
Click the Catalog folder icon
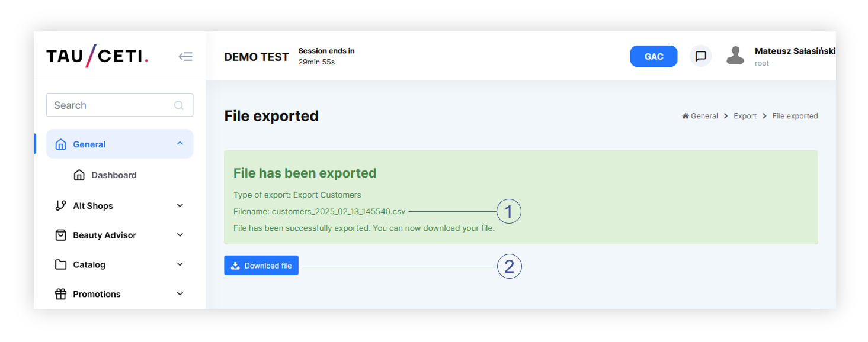tap(60, 264)
